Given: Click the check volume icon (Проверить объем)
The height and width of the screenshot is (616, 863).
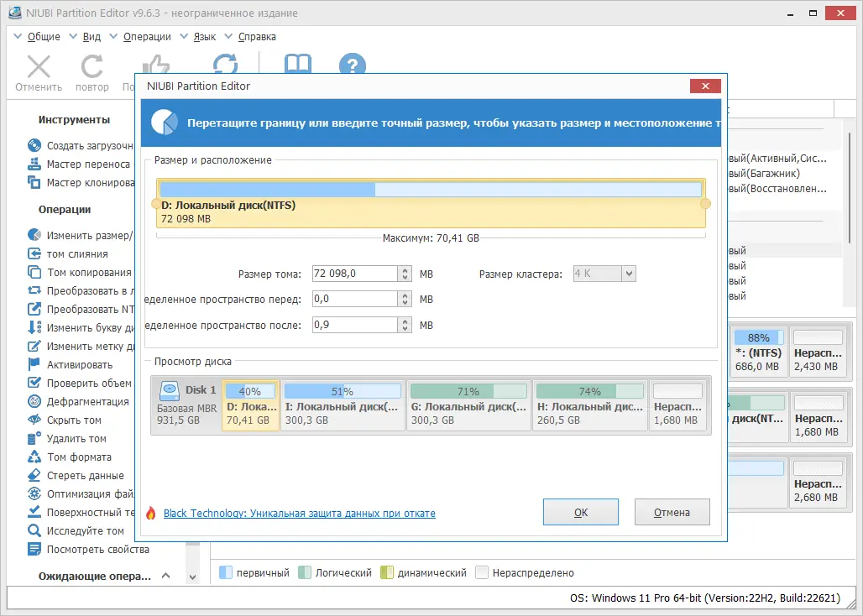Looking at the screenshot, I should [34, 383].
